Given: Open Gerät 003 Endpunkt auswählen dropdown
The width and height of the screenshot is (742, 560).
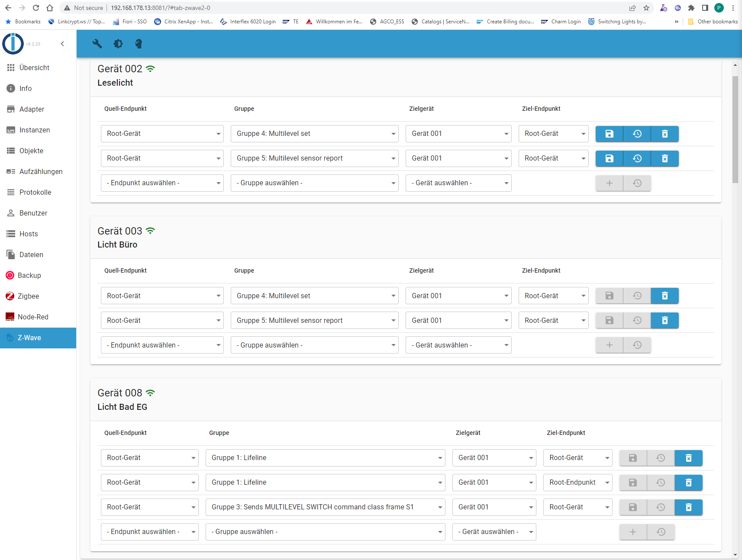Looking at the screenshot, I should 162,345.
